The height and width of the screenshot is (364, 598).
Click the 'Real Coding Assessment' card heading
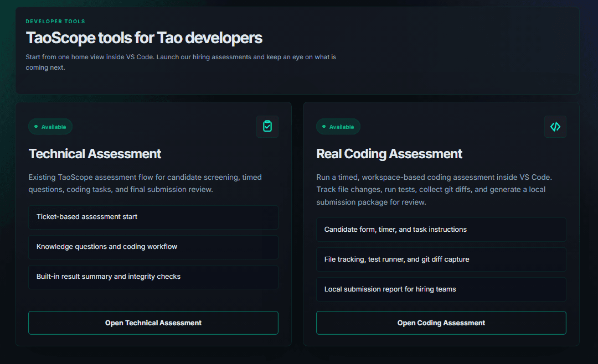pyautogui.click(x=389, y=154)
